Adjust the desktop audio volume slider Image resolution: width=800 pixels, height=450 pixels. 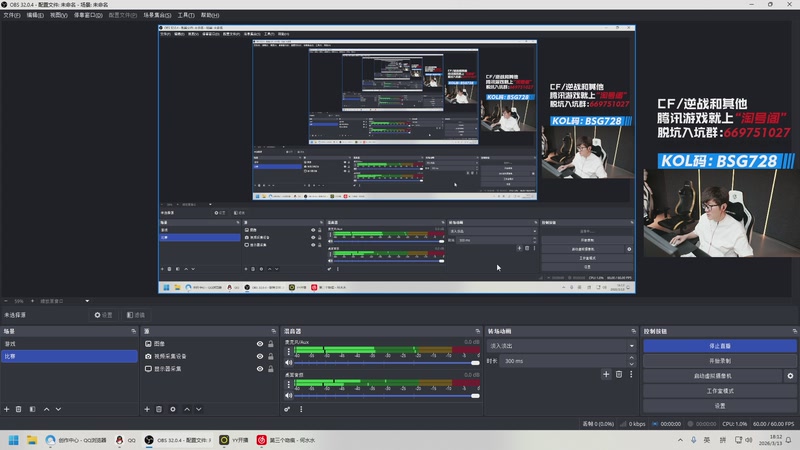(387, 395)
